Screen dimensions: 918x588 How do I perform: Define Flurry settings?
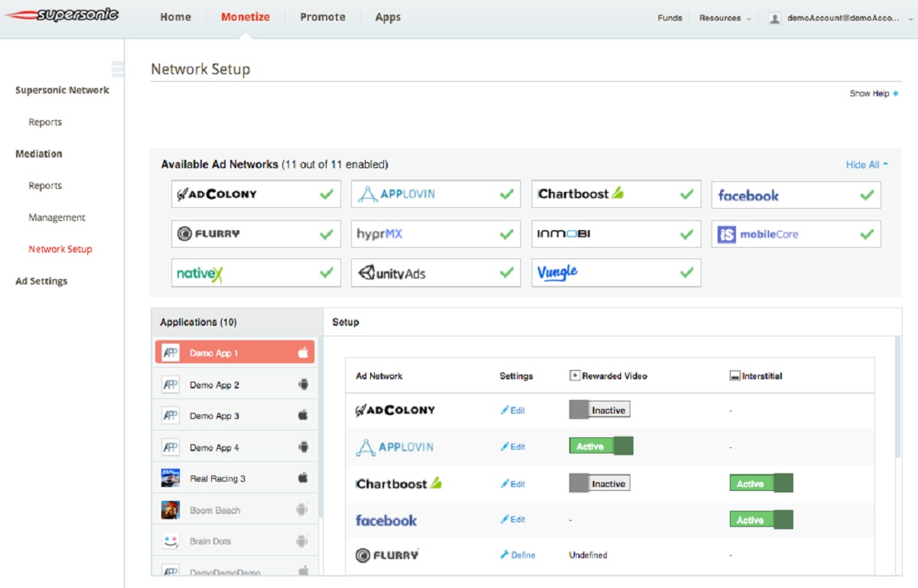(518, 555)
